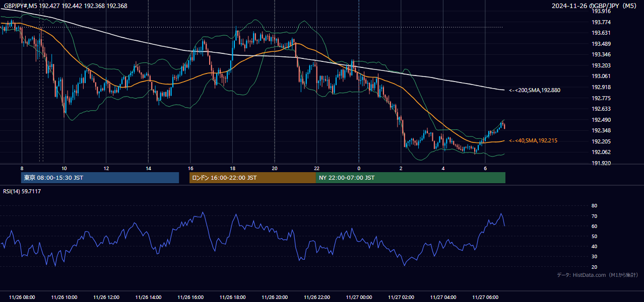Click hour tick 20 under price chart

click(x=274, y=168)
